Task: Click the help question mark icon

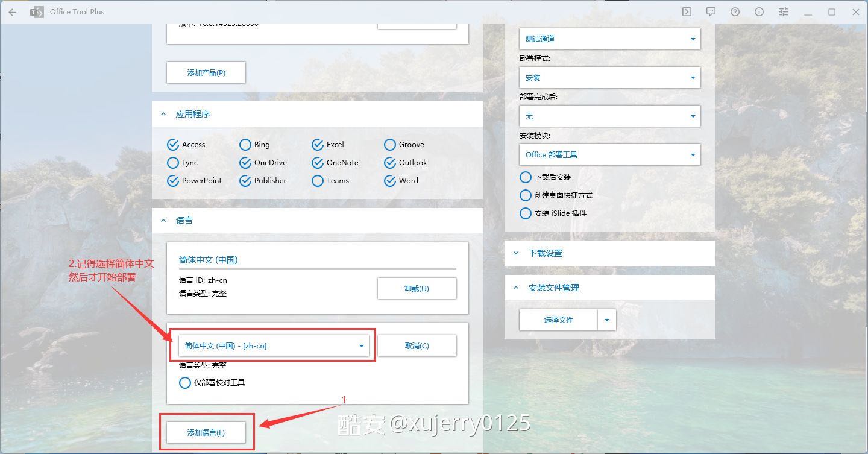Action: [x=735, y=12]
